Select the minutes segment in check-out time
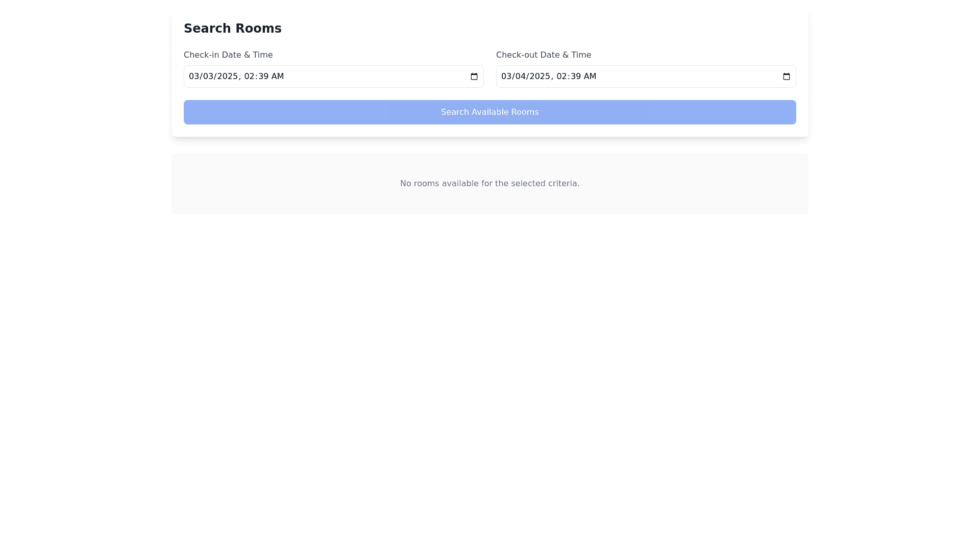Screen dimensions: 980x551 [x=576, y=77]
